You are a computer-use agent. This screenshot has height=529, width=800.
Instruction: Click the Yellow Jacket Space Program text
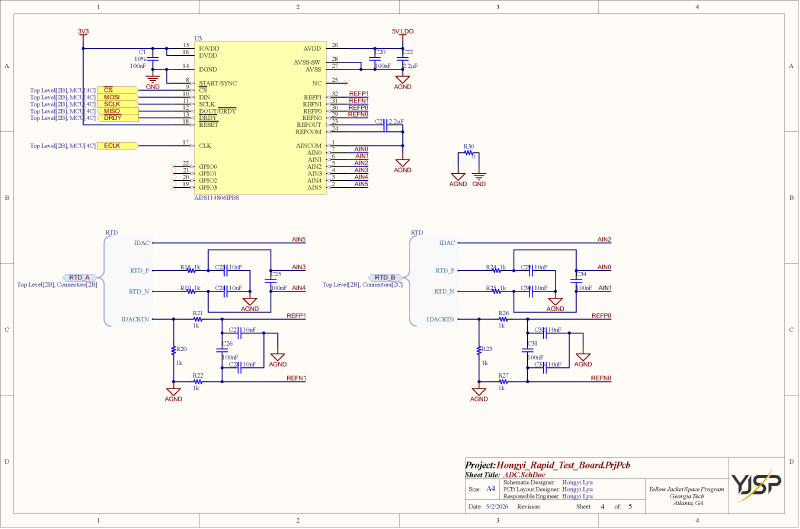tap(686, 489)
